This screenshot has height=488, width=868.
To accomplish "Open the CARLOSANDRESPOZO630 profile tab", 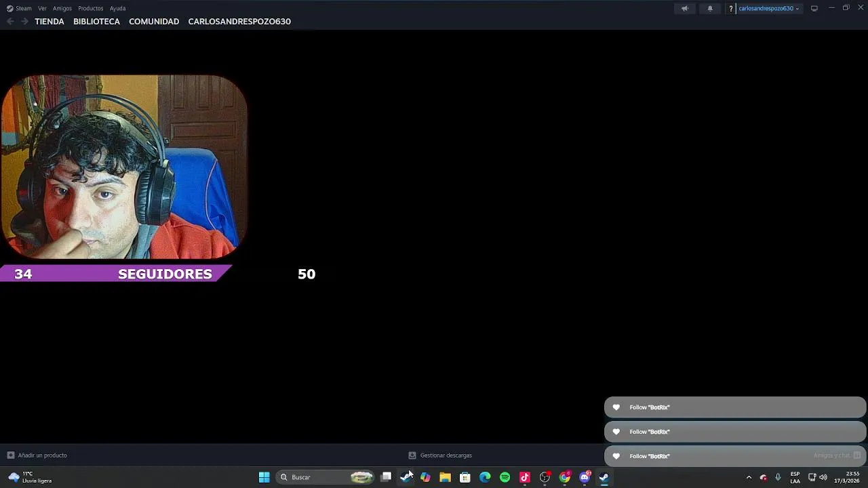I will click(x=239, y=22).
